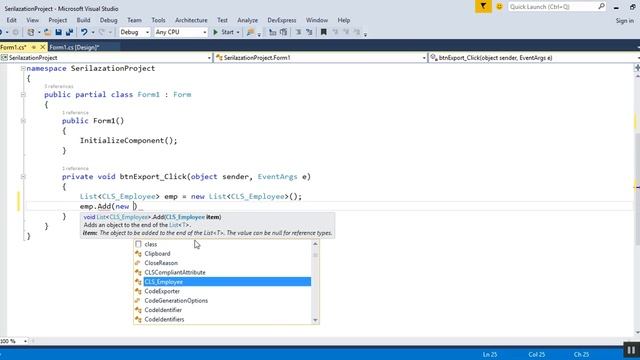Image resolution: width=640 pixels, height=360 pixels.
Task: Click the comment out selected lines icon
Action: [x=273, y=32]
